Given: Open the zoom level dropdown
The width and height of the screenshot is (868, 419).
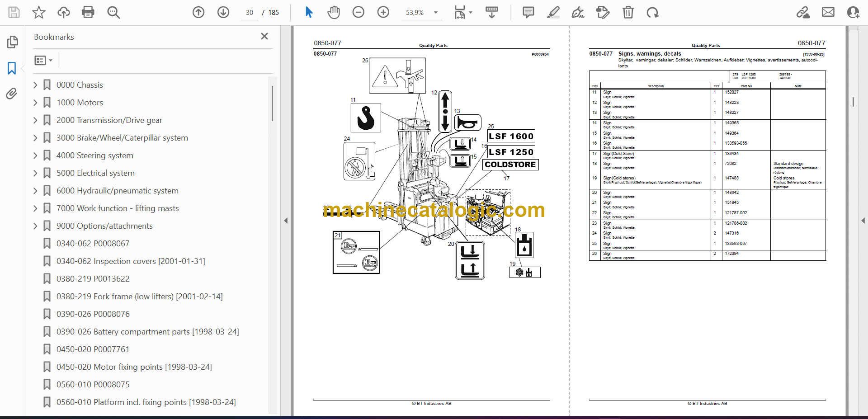Looking at the screenshot, I should point(436,13).
